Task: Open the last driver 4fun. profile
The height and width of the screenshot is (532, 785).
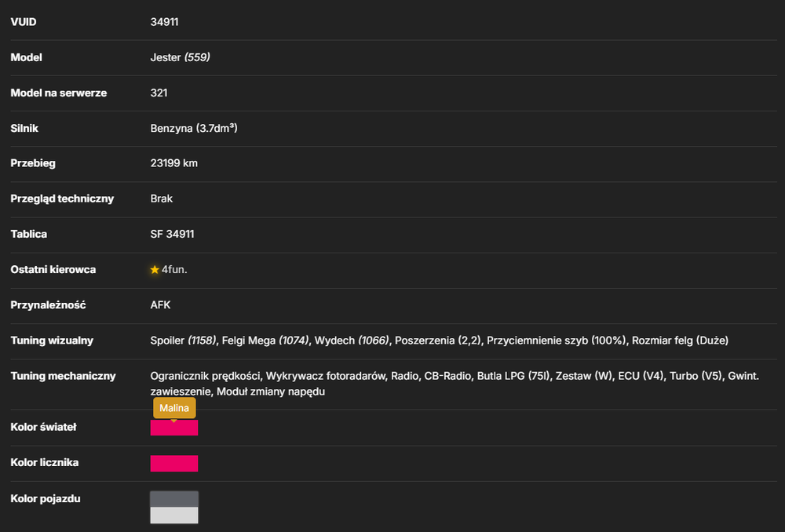Action: point(174,269)
